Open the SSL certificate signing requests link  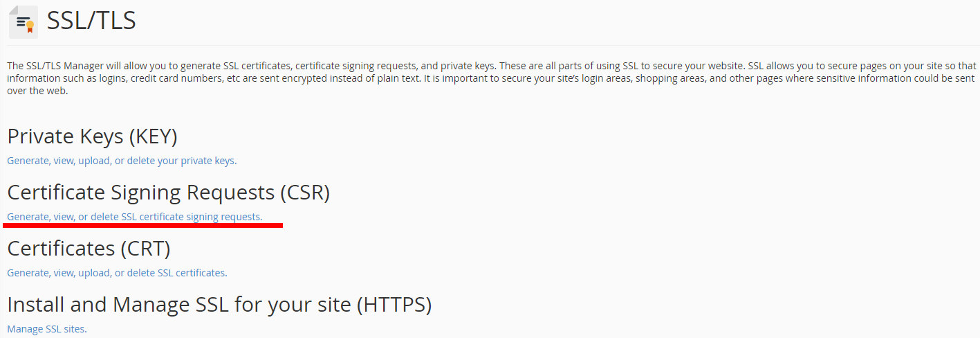pyautogui.click(x=135, y=217)
